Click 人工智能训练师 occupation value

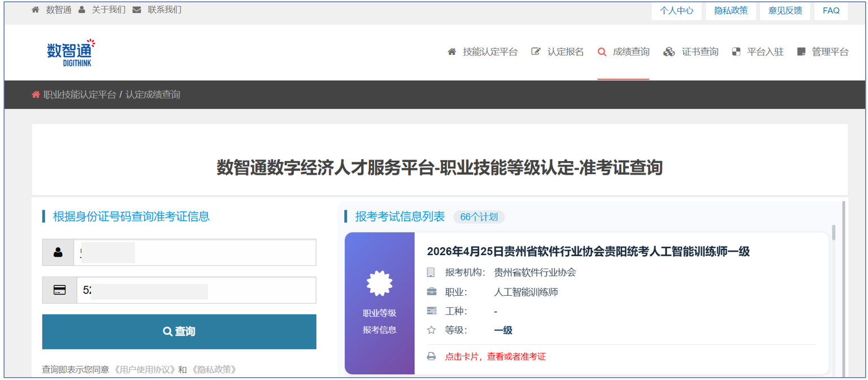526,292
